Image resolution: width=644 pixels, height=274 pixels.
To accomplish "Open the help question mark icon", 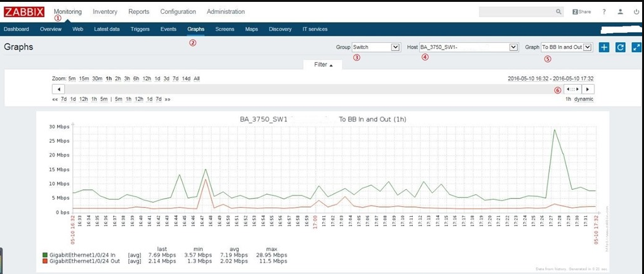I will click(x=604, y=12).
